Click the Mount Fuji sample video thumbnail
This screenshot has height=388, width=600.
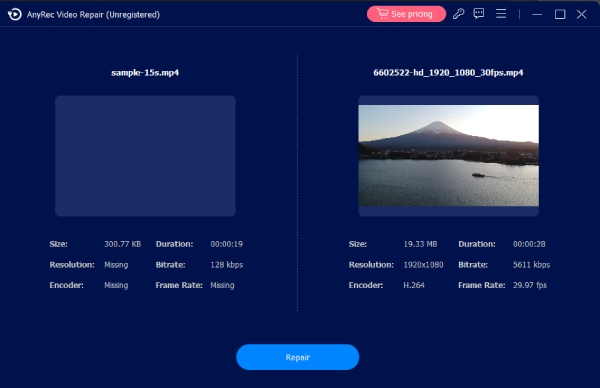click(448, 155)
